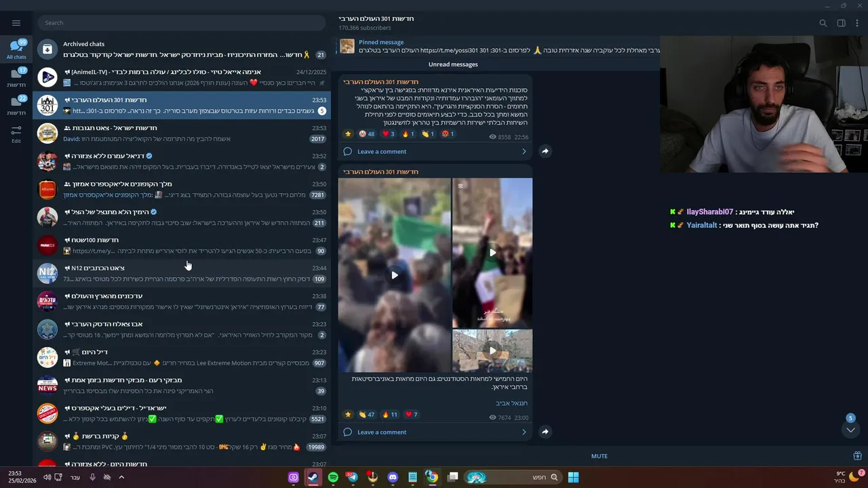Expand comments chevron on first post
This screenshot has width=868, height=488.
[524, 151]
